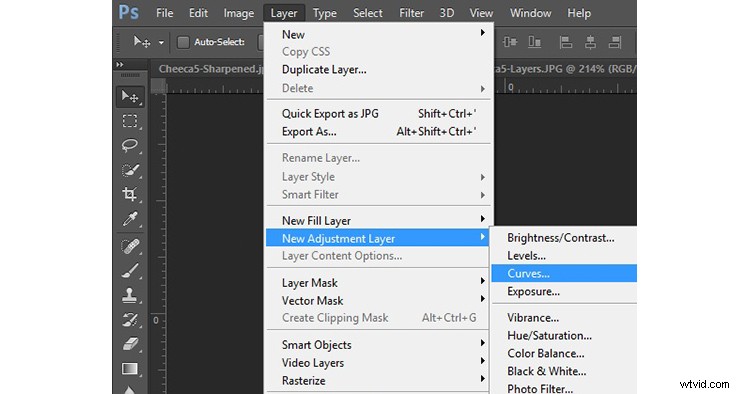Click the Photoshop Ps logo
750x394 pixels.
pos(129,12)
